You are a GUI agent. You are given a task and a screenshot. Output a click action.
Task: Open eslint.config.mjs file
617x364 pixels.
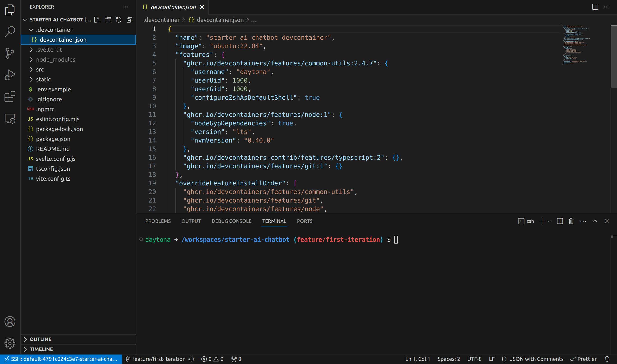[x=78, y=119]
